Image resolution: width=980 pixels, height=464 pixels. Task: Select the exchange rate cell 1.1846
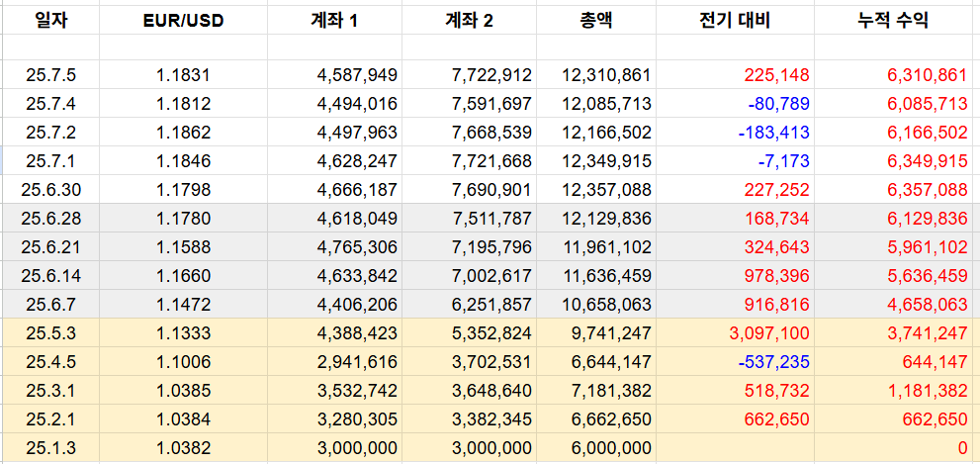(183, 161)
